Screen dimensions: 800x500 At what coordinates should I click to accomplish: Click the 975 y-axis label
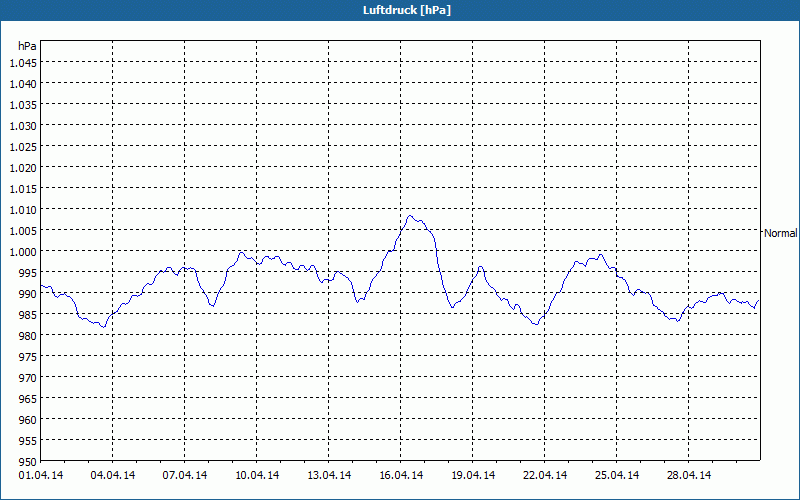[x=28, y=357]
